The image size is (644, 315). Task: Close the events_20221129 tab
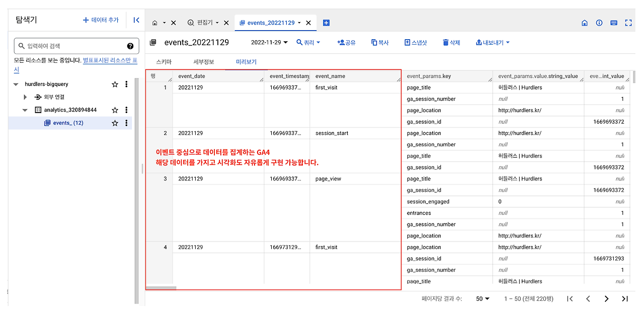tap(308, 23)
